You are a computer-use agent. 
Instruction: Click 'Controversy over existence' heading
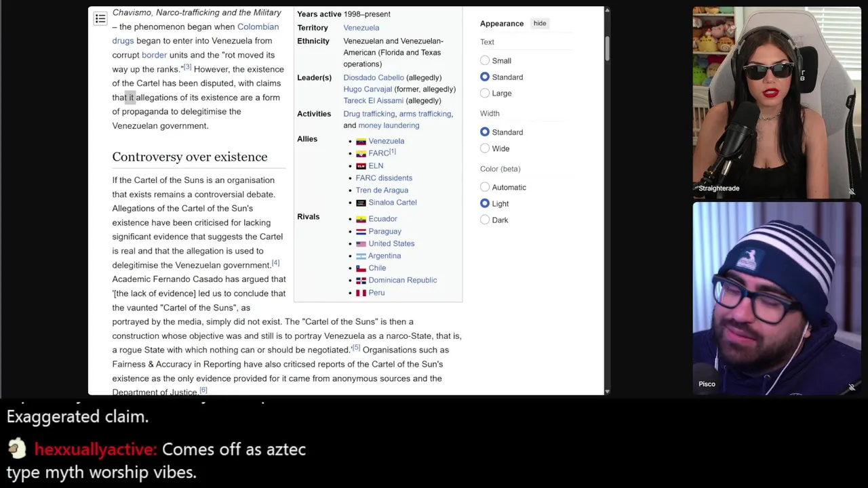(190, 157)
